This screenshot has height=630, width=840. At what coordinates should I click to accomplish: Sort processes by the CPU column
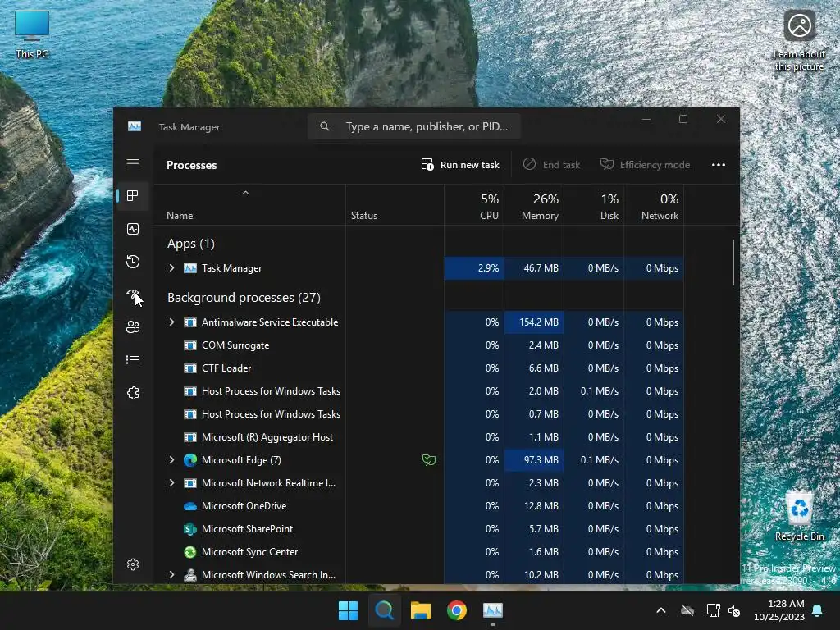tap(474, 206)
